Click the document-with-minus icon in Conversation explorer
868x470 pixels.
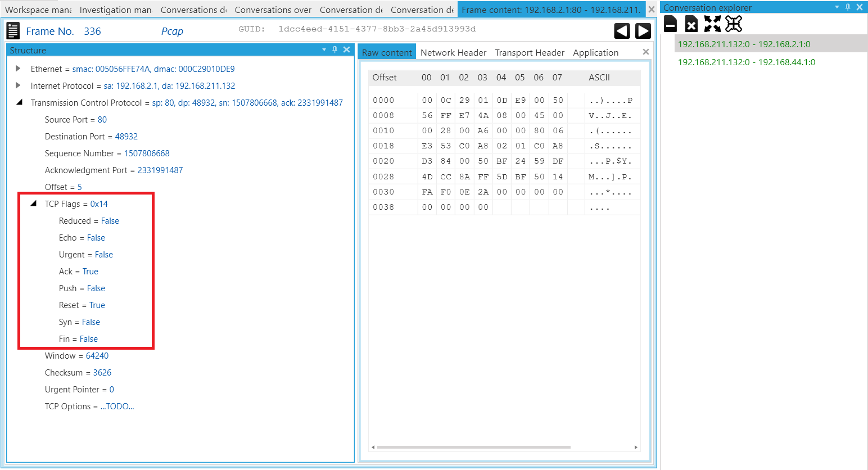670,24
